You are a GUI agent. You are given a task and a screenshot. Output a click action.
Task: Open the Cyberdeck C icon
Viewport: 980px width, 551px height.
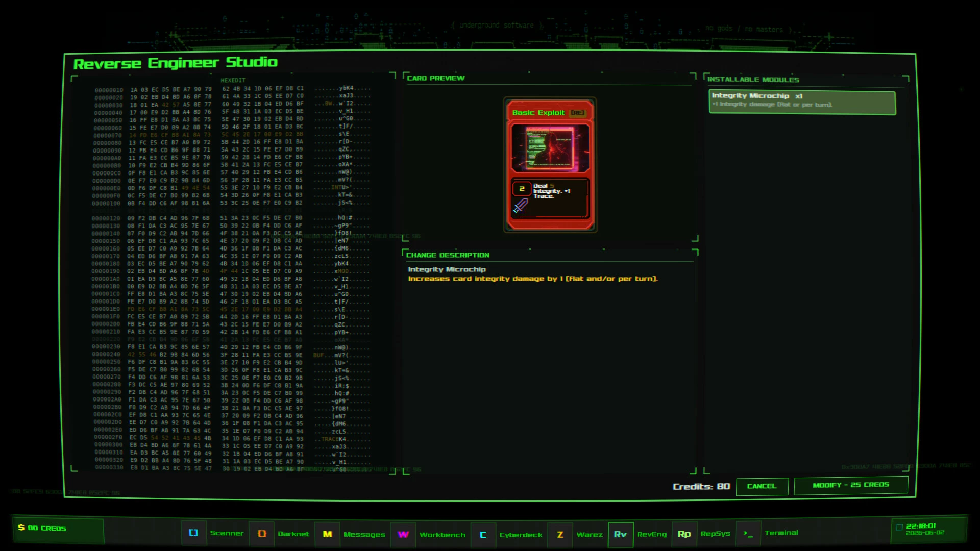(x=483, y=535)
